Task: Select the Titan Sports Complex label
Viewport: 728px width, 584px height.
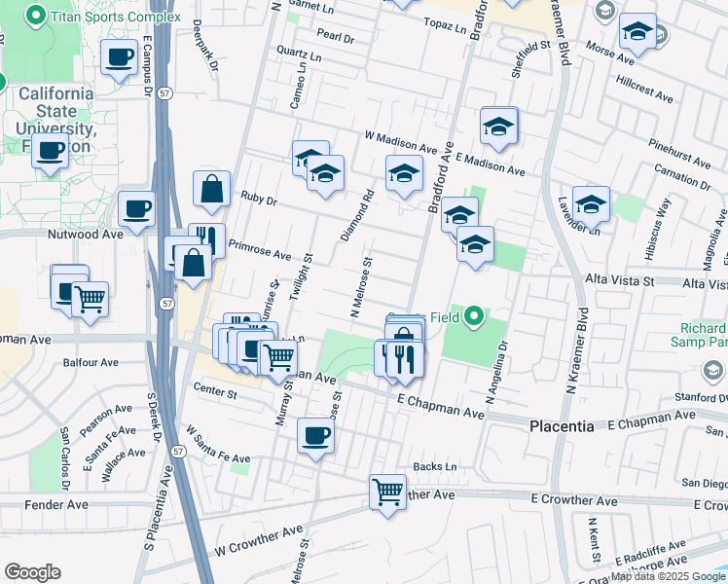Action: tap(116, 18)
